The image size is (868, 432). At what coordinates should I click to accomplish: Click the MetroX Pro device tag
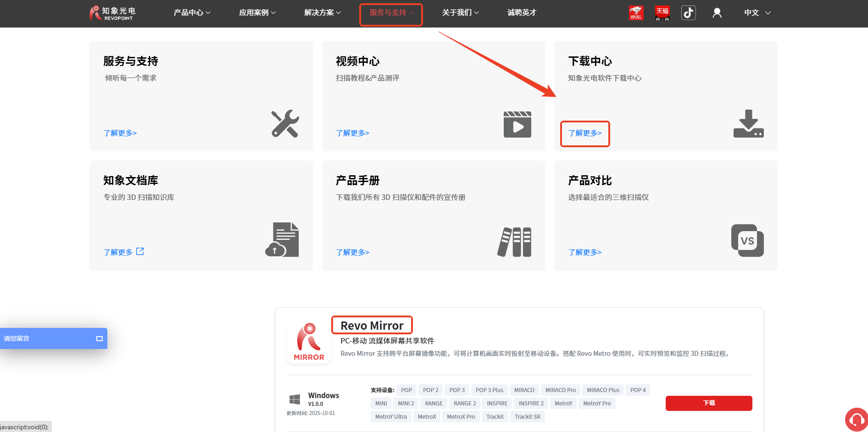pos(461,417)
